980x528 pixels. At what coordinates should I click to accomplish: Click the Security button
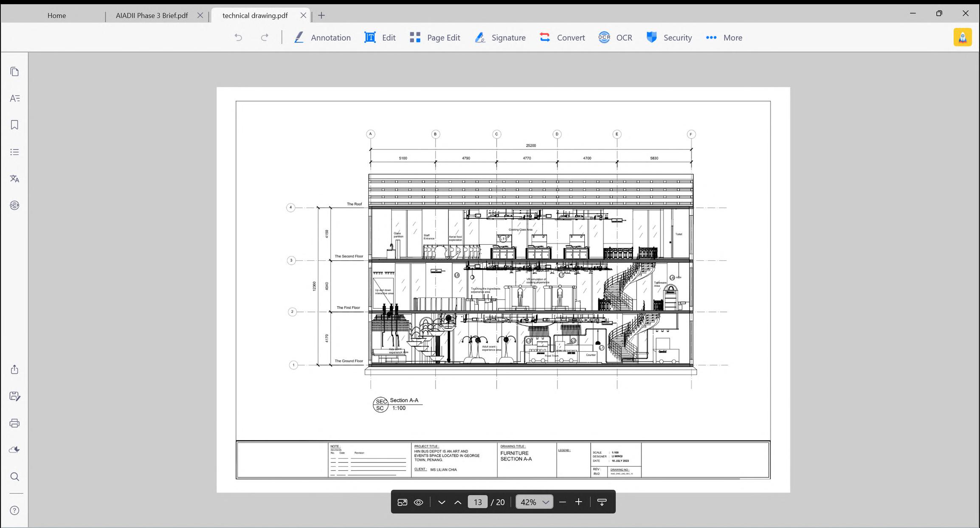click(669, 37)
